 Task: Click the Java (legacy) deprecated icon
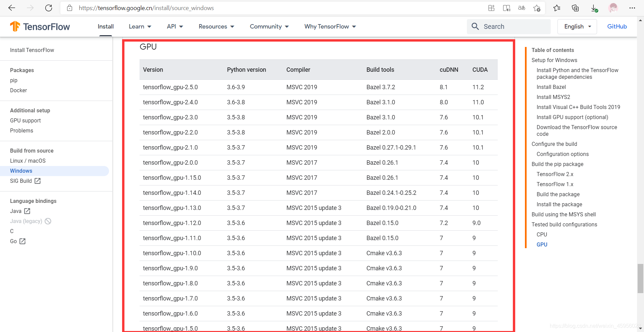click(48, 221)
